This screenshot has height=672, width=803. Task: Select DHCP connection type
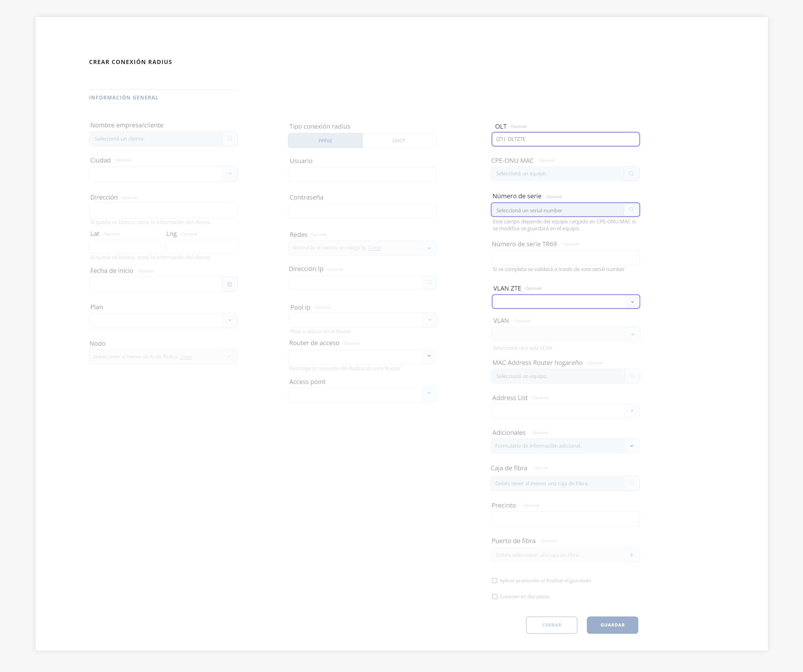[399, 141]
